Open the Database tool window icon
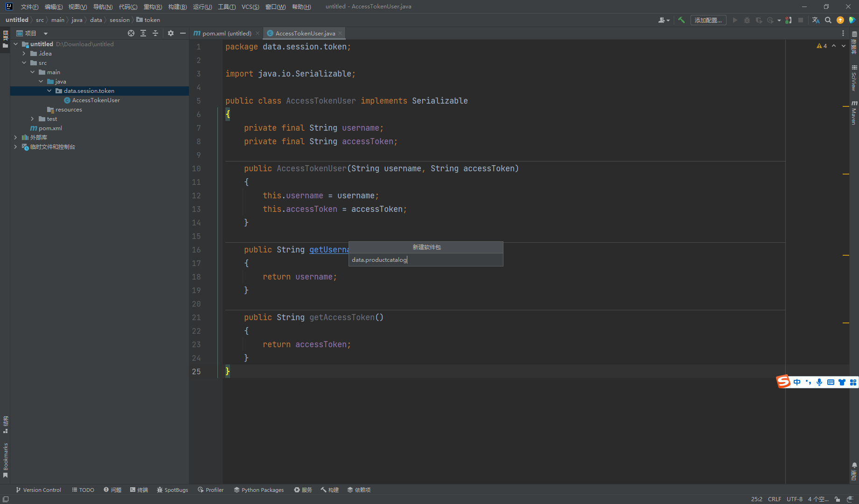The width and height of the screenshot is (859, 504). pyautogui.click(x=854, y=42)
